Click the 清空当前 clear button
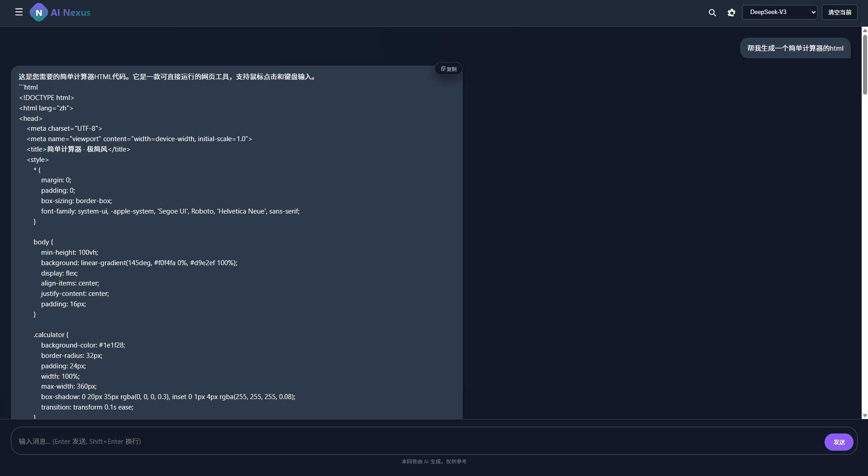 point(840,12)
